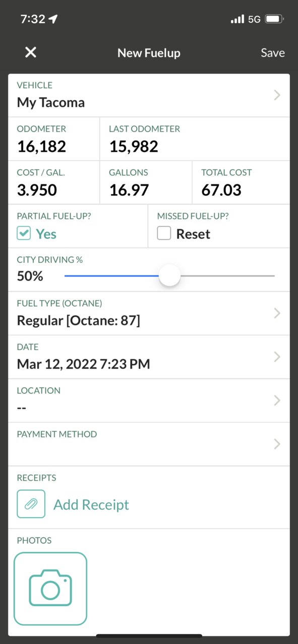
Task: Tap the camera icon to add photo
Action: pos(50,589)
